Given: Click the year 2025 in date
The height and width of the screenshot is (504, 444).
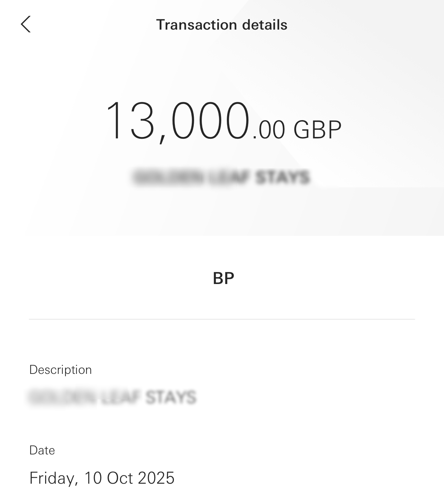Looking at the screenshot, I should pyautogui.click(x=156, y=478).
